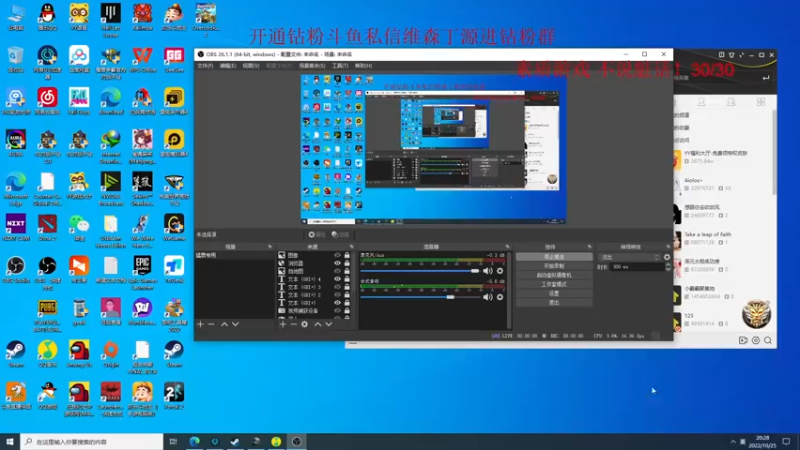Click the 启动虚拟摄像机 button
The width and height of the screenshot is (800, 450).
click(554, 275)
